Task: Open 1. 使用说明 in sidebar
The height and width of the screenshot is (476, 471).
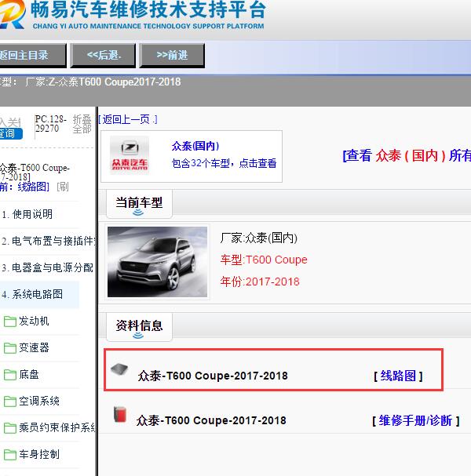Action: click(27, 215)
